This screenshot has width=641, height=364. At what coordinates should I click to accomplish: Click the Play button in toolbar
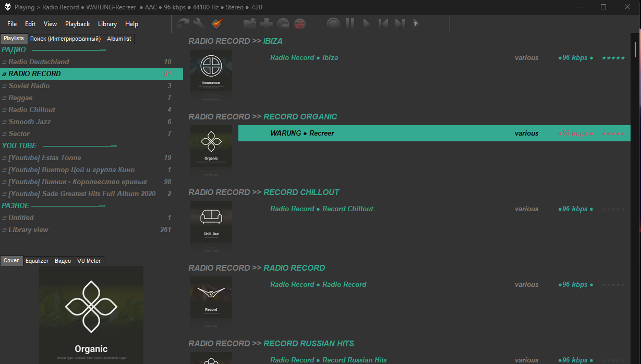(367, 23)
